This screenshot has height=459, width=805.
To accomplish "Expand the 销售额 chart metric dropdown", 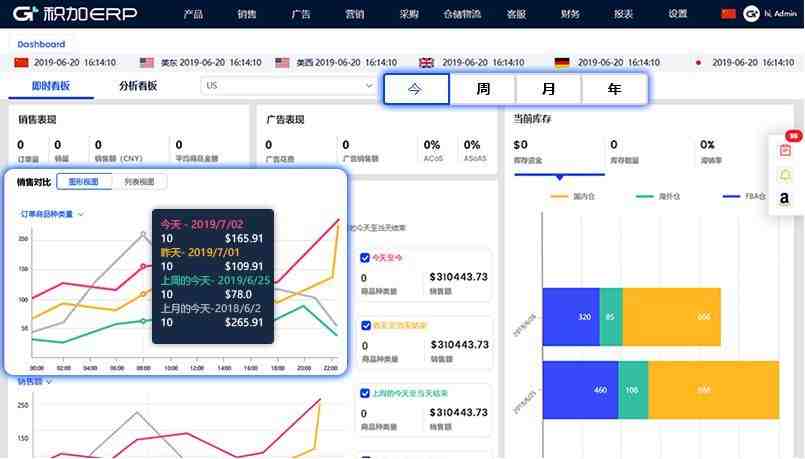I will [x=34, y=381].
